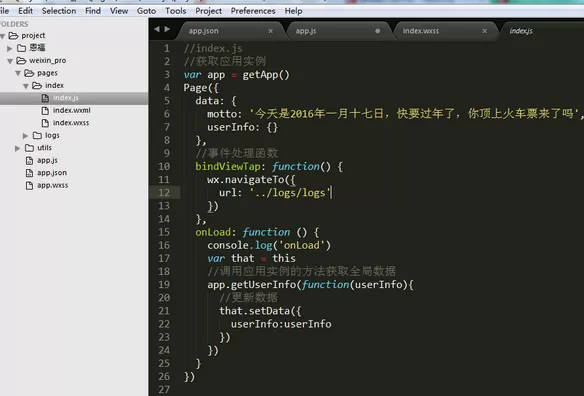Image resolution: width=584 pixels, height=396 pixels.
Task: Close the app.json tab
Action: (271, 31)
